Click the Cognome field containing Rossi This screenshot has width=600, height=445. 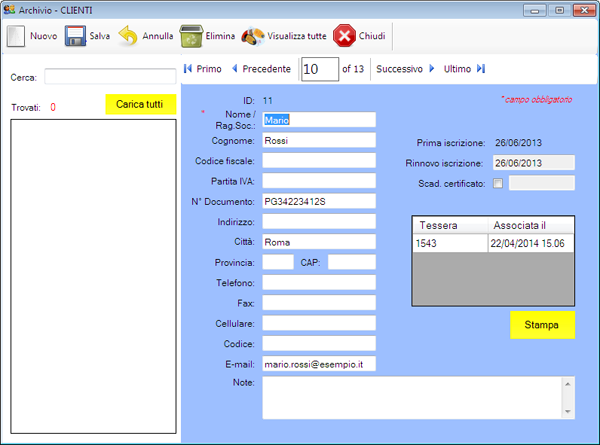pyautogui.click(x=319, y=140)
